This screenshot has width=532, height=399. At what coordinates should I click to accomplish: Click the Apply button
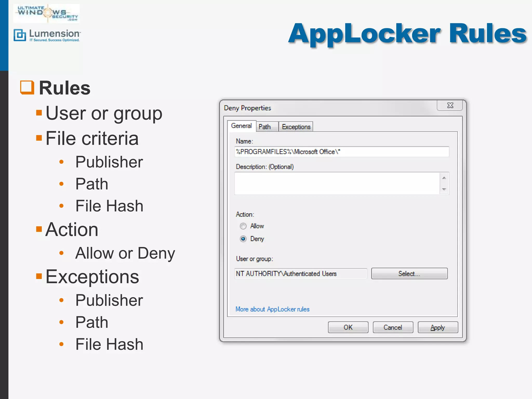438,327
